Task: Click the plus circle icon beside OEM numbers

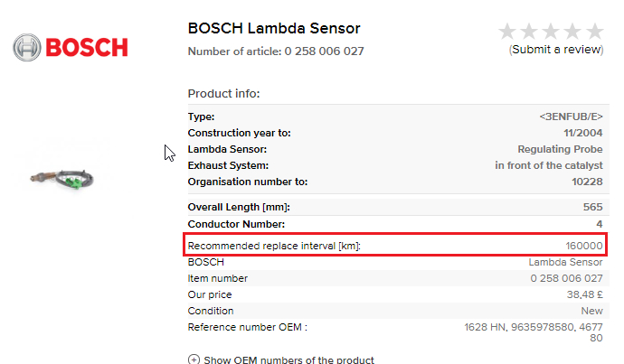Action: (194, 359)
